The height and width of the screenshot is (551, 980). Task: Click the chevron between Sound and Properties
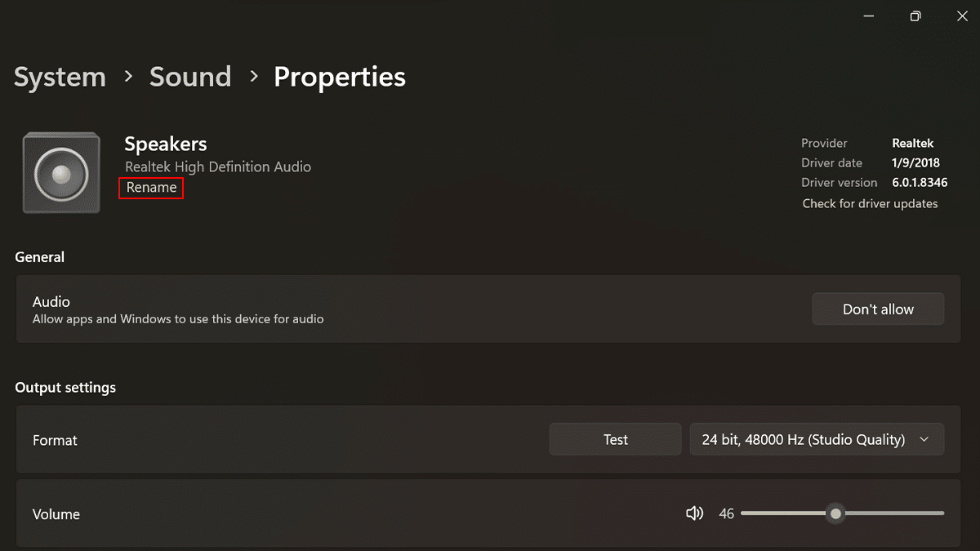click(x=253, y=76)
